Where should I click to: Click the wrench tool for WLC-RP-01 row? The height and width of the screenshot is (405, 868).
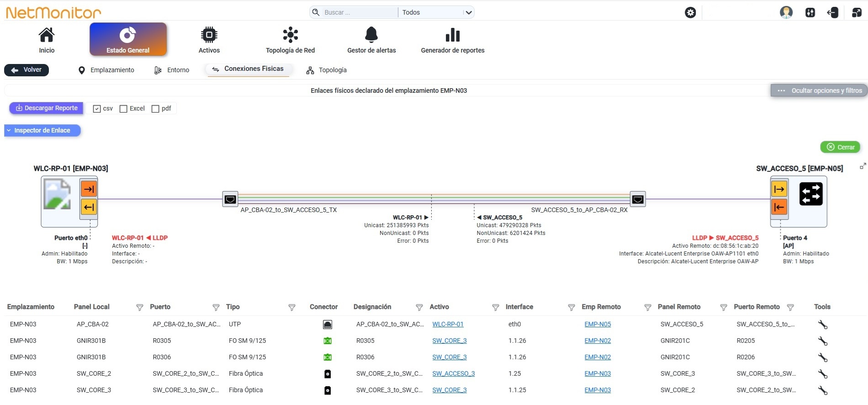tap(822, 325)
